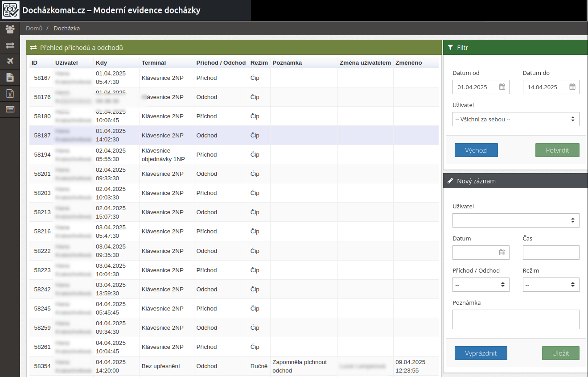Click the Čas time input field
588x377 pixels.
pos(551,253)
